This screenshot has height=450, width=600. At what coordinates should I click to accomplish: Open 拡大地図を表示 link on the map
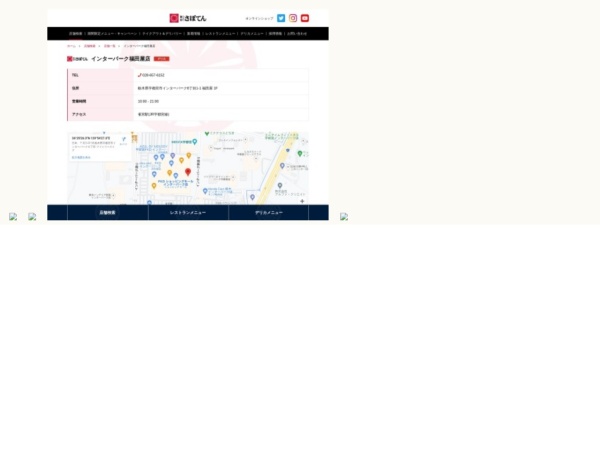(81, 157)
